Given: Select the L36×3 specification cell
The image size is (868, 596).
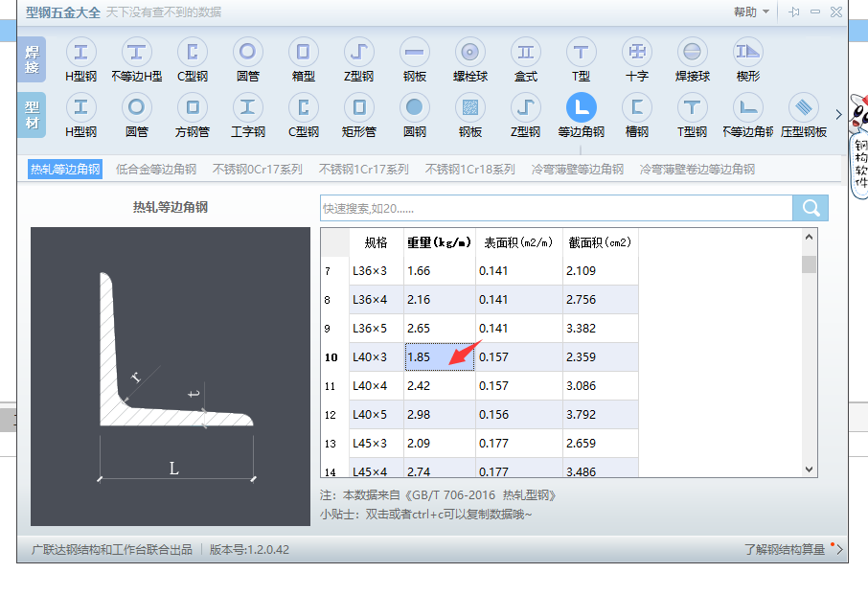Looking at the screenshot, I should tap(377, 271).
